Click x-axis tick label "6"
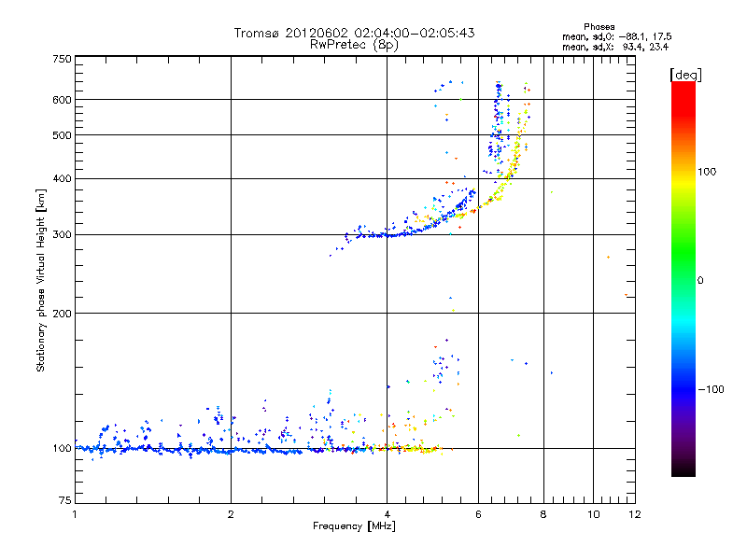Viewport: 747px width, 560px height. coord(478,514)
